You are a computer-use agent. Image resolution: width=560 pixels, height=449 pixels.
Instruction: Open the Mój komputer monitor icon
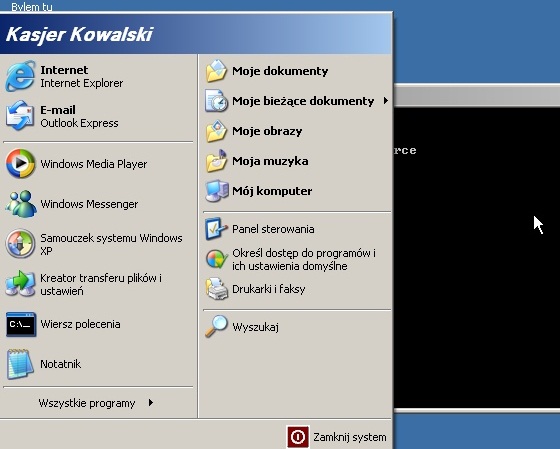tap(216, 191)
